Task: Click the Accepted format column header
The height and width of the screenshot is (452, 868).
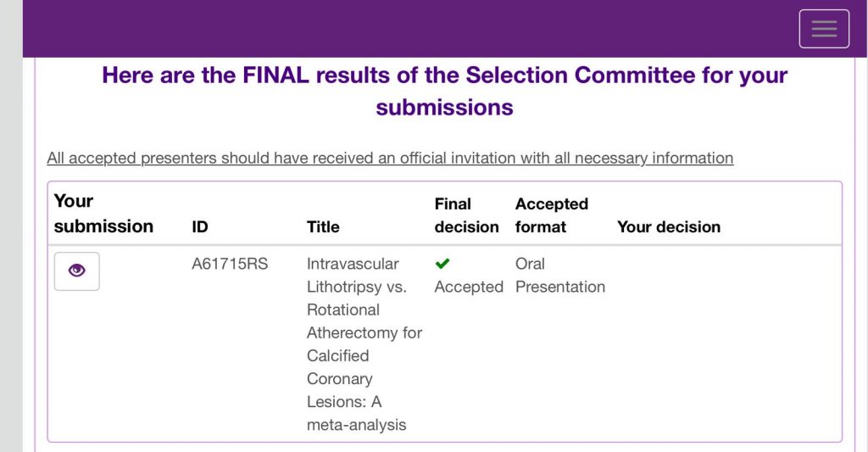Action: point(551,215)
